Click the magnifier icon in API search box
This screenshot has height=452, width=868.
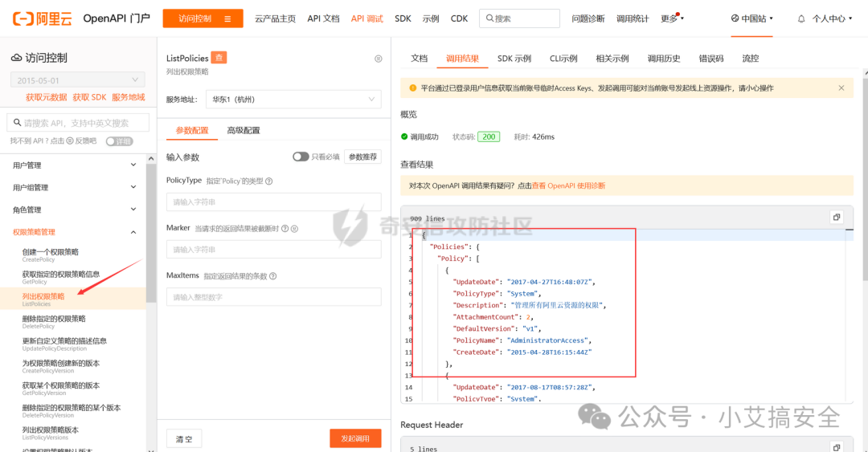pos(17,122)
